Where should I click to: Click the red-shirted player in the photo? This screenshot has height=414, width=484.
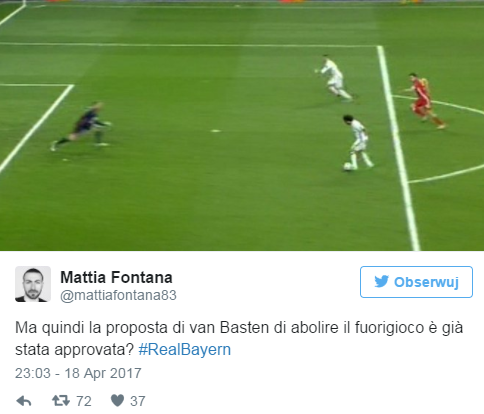(x=424, y=100)
